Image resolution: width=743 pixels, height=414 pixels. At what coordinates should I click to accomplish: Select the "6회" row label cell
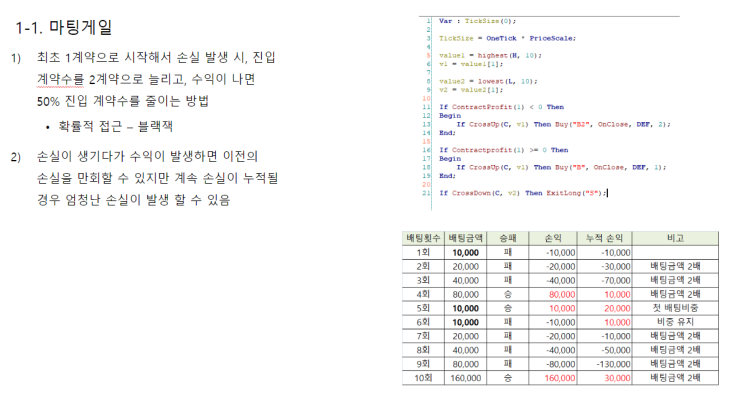[423, 323]
